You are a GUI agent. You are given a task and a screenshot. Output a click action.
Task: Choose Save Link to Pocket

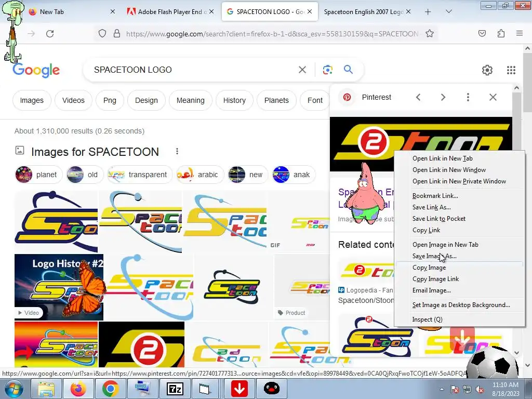point(438,219)
